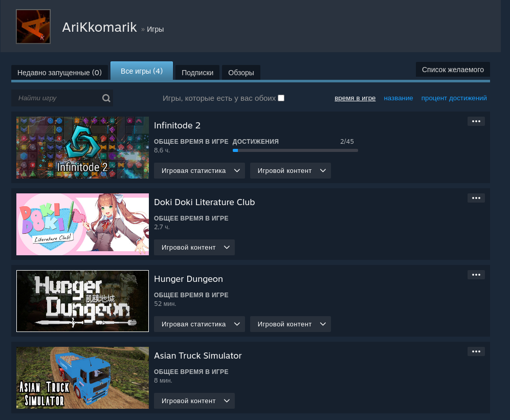
Task: Click the Infinitode 2 achievements progress bar
Action: (x=295, y=150)
